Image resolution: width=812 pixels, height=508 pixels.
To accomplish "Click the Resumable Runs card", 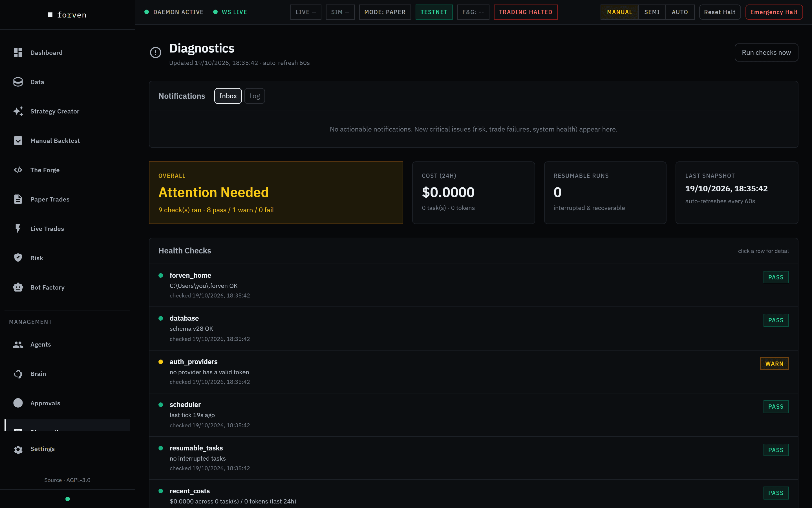I will (x=605, y=192).
